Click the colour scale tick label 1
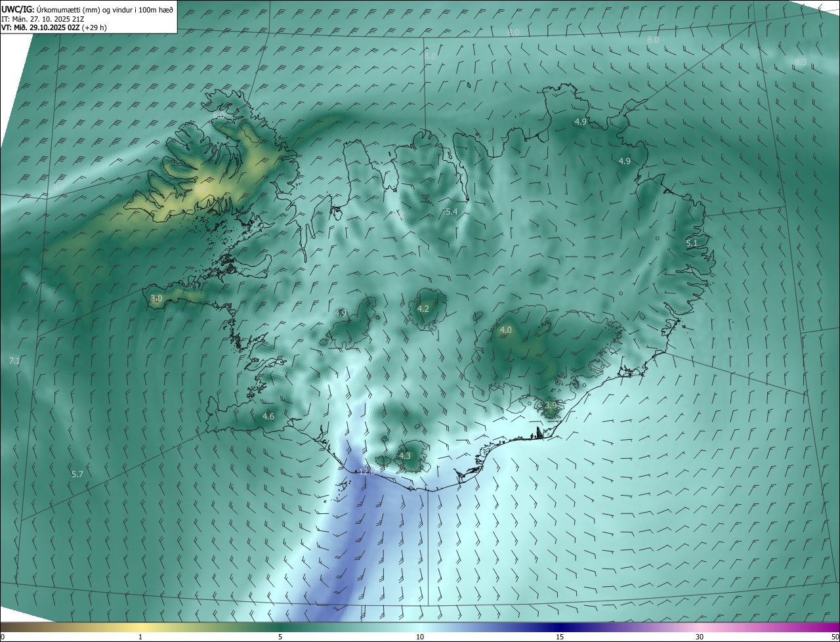 pos(140,637)
